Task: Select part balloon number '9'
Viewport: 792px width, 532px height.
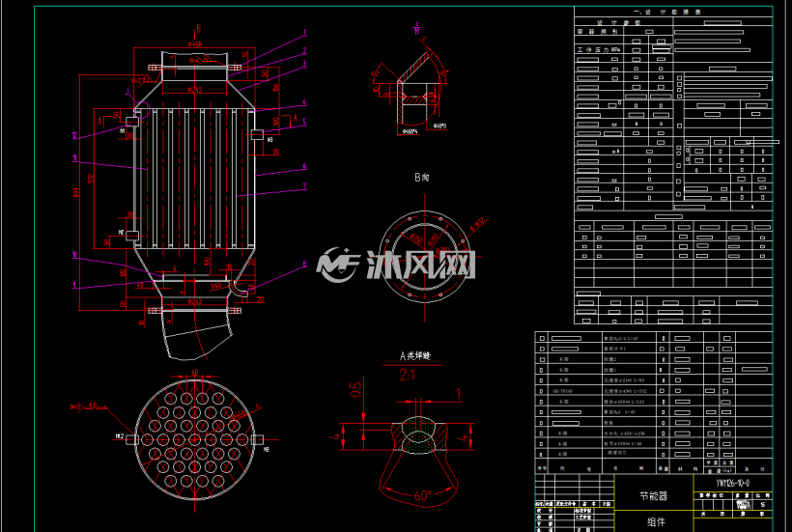Action: [74, 285]
